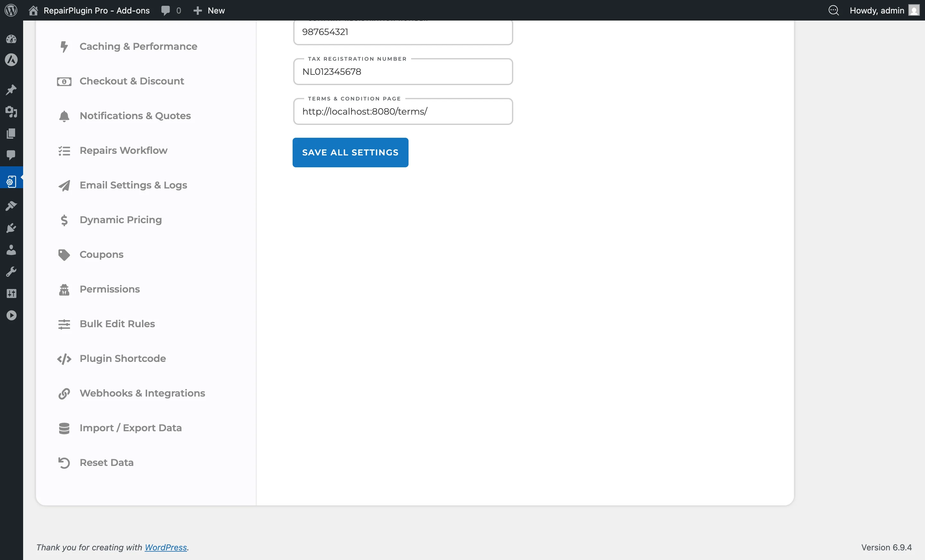Open the Dashboard from the admin sidebar
The width and height of the screenshot is (925, 560).
[11, 39]
